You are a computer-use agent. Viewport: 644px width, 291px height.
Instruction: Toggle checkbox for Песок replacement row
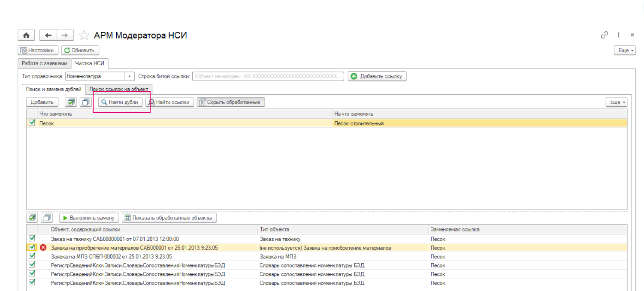coord(32,123)
